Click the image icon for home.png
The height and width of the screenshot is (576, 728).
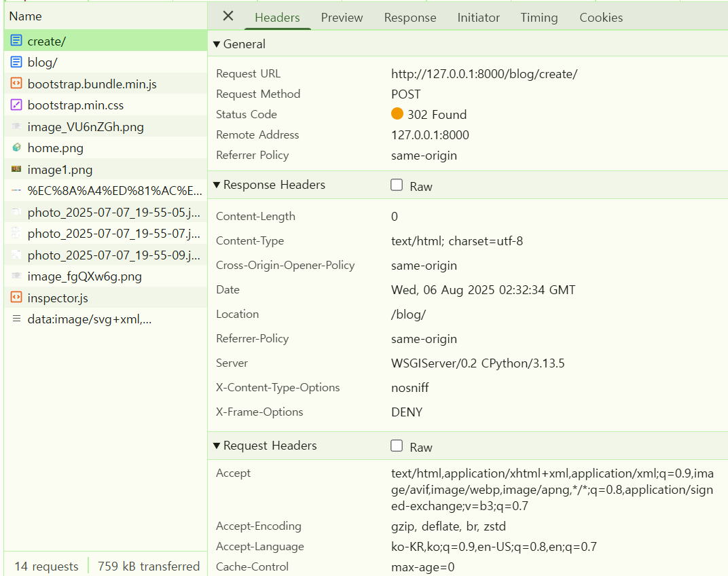click(16, 148)
